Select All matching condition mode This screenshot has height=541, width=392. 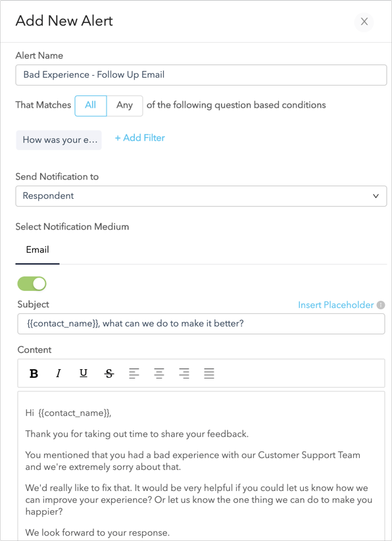coord(90,105)
